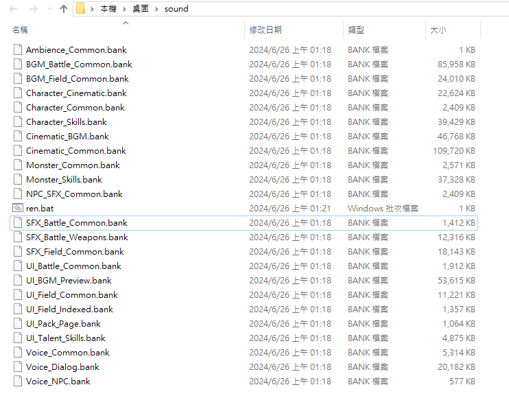Click the file name Cinematic_Common.bank

[76, 151]
